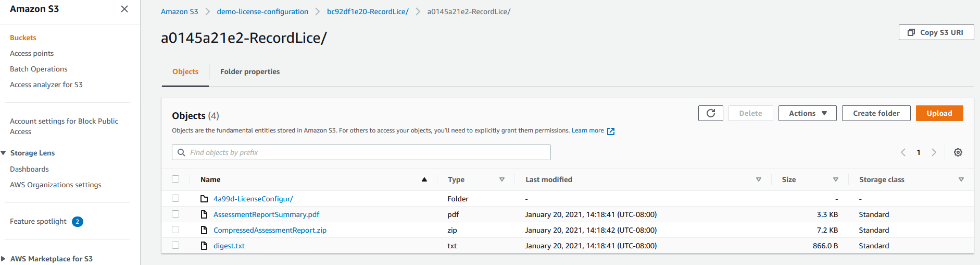Click the Create folder button
Image resolution: width=980 pixels, height=265 pixels.
coord(876,113)
